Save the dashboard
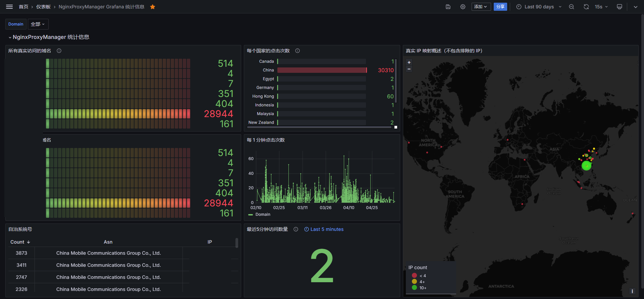 448,7
